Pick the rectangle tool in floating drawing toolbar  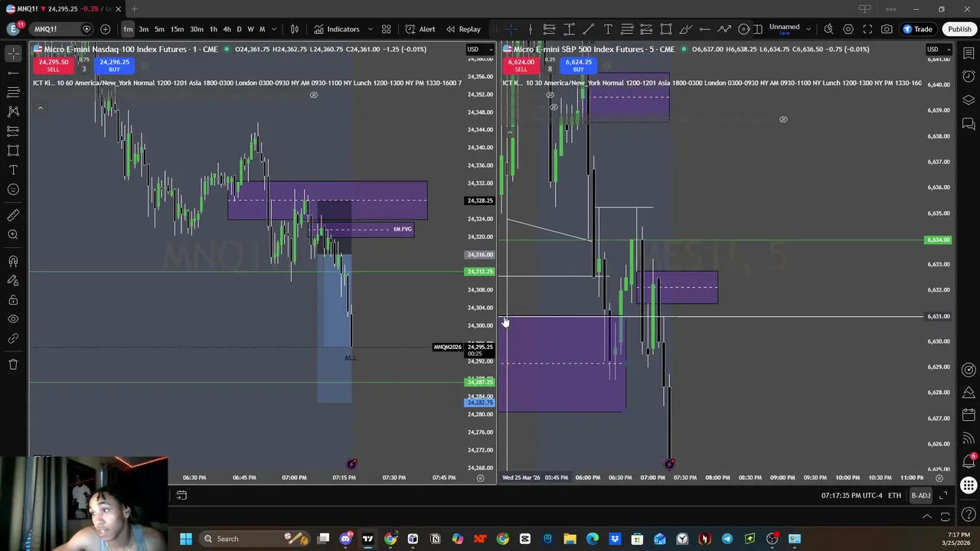666,29
